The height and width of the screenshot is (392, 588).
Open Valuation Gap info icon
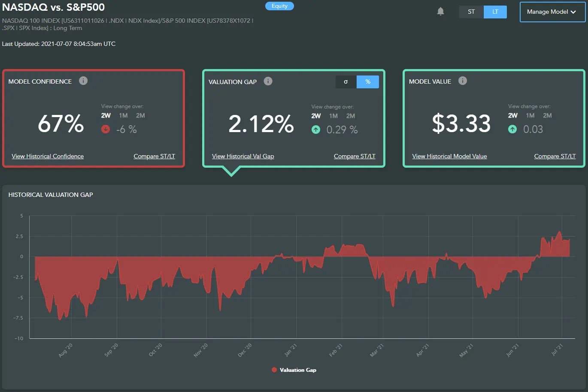pos(268,81)
